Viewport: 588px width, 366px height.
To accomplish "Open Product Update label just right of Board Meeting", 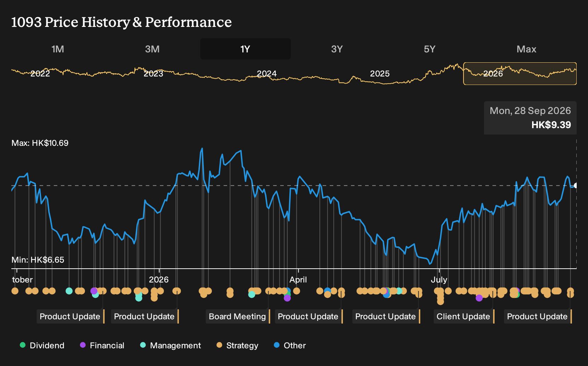I will coord(309,316).
